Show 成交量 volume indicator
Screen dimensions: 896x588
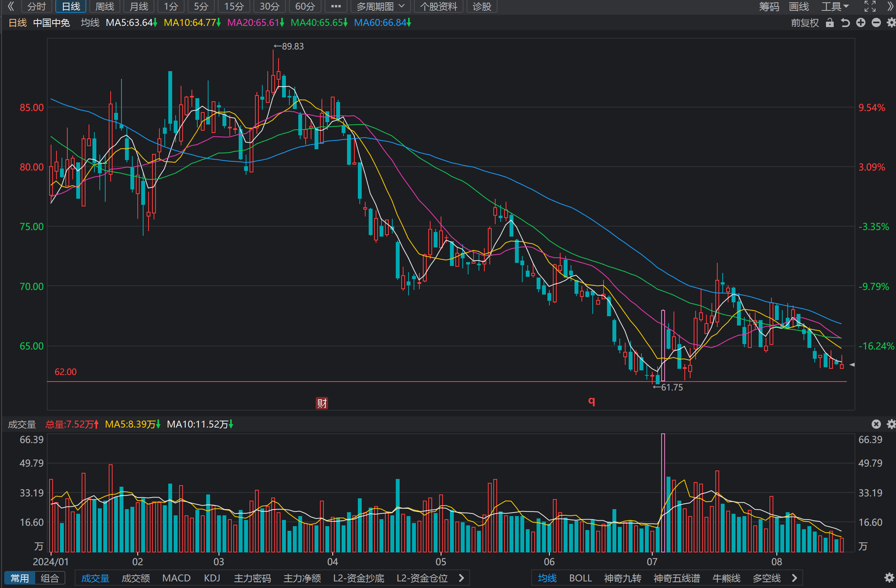95,578
